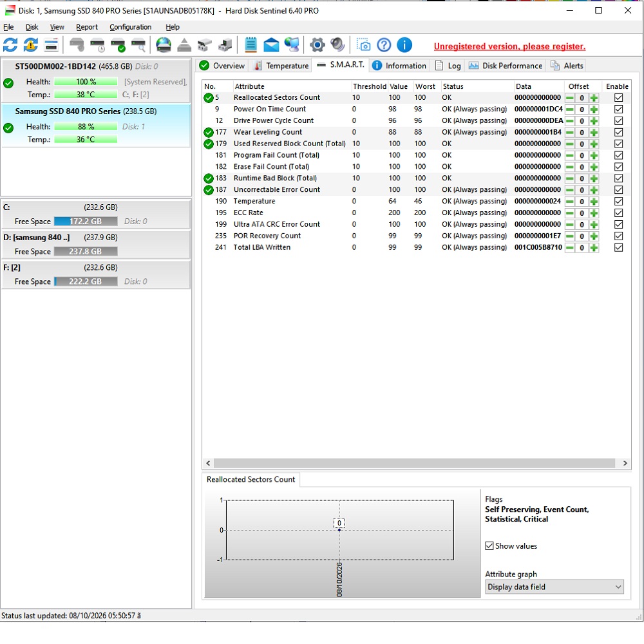Select the Samsung SSD 840 PRO Series disk
Image resolution: width=644 pixels, height=644 pixels.
pos(96,126)
